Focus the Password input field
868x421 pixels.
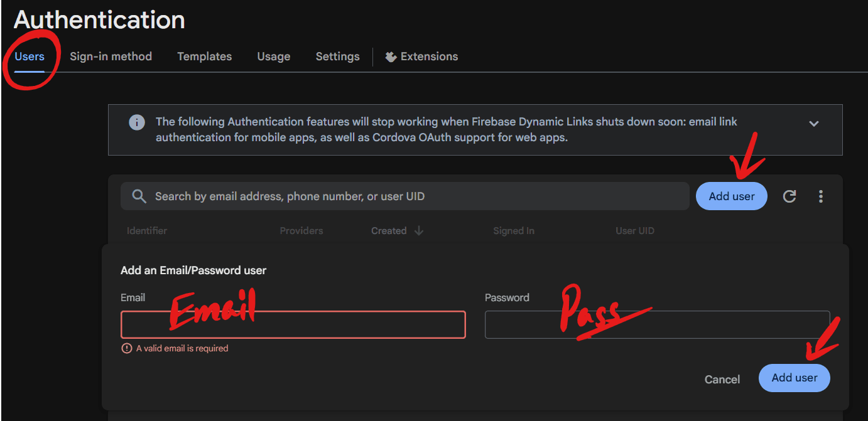tap(658, 324)
